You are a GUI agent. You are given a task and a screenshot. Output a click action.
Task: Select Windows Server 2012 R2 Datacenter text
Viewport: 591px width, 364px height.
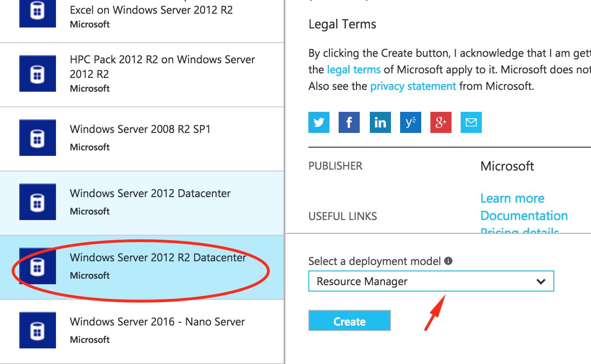coord(158,258)
